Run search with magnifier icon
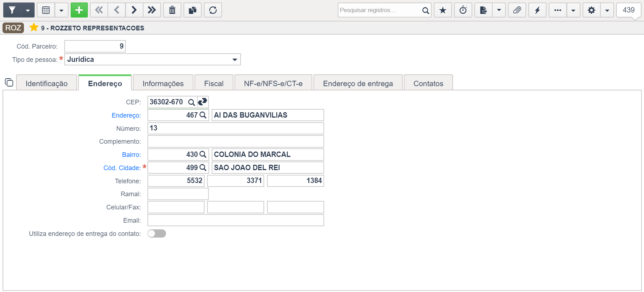 pos(426,10)
